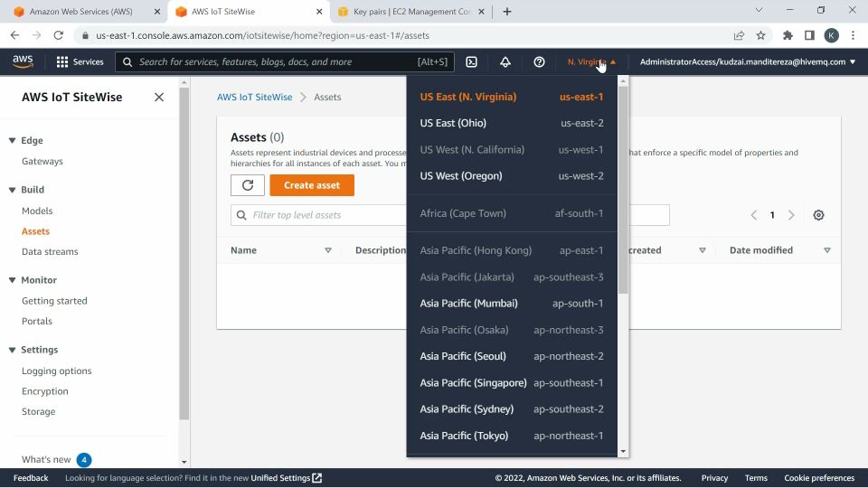Toggle the N. Virginia region selector
Viewport: 868px width, 488px height.
591,62
